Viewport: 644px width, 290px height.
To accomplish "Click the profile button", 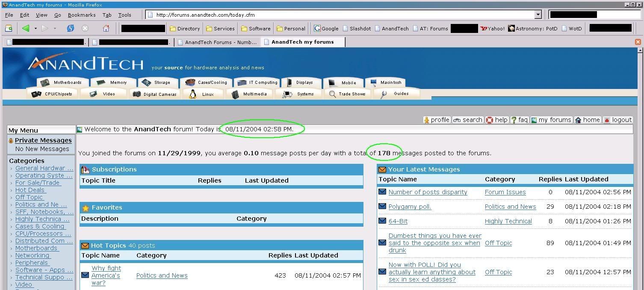I will click(437, 120).
